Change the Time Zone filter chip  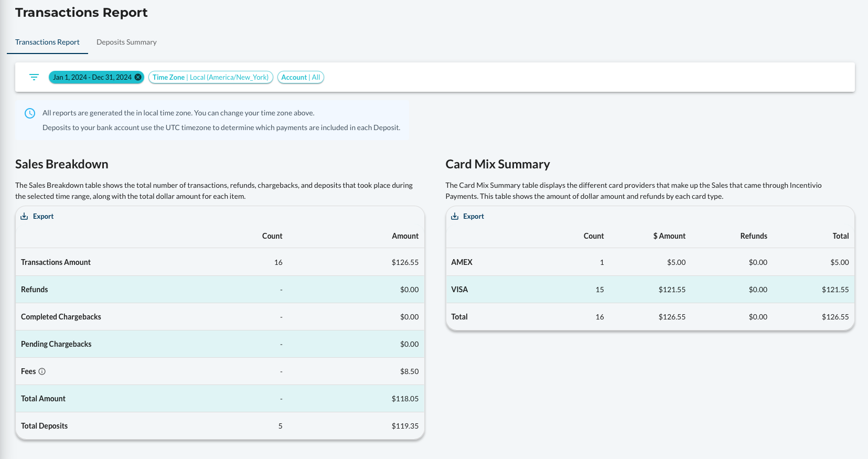click(211, 77)
